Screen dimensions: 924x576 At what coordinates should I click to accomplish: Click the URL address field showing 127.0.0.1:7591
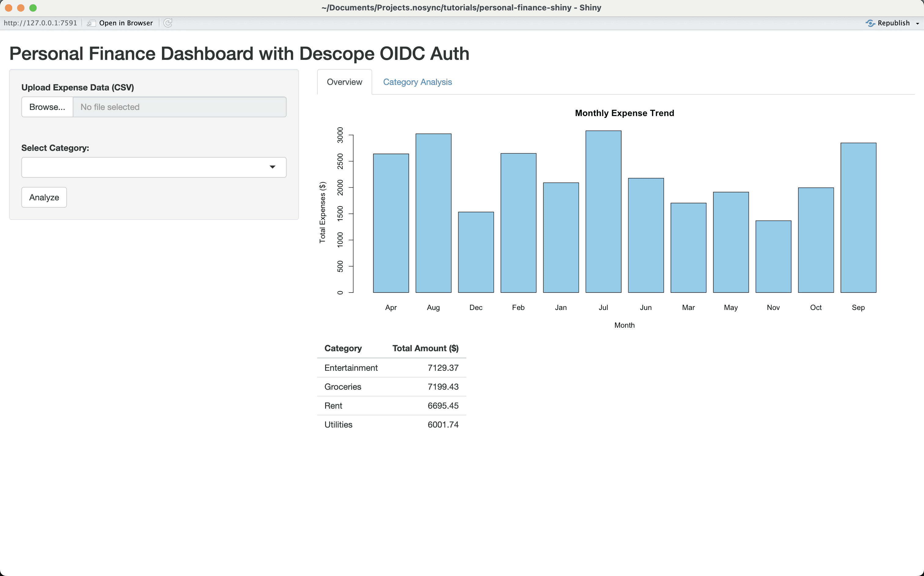(x=40, y=23)
